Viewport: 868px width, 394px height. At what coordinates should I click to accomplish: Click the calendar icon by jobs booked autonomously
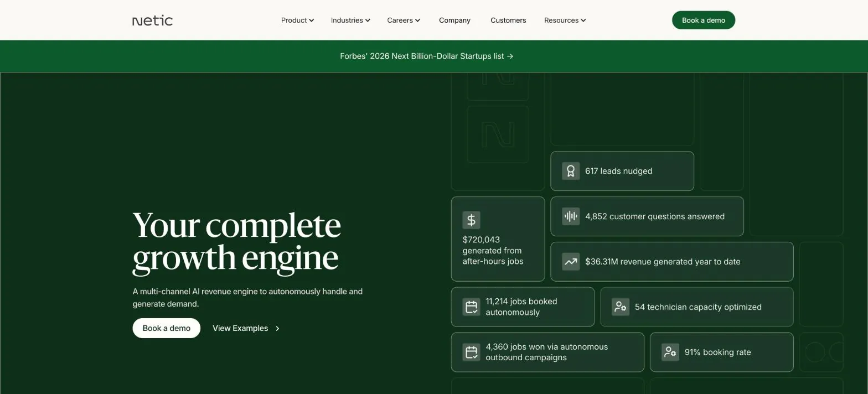pyautogui.click(x=471, y=307)
